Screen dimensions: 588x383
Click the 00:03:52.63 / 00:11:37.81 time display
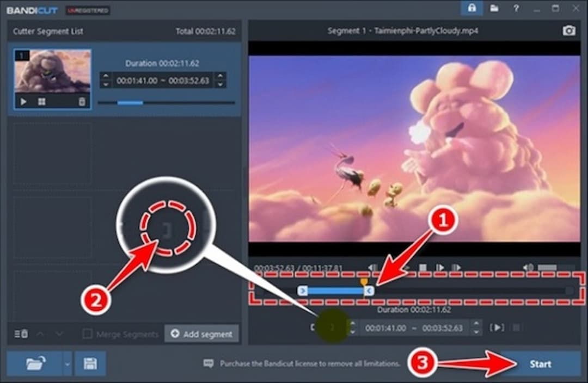click(298, 268)
